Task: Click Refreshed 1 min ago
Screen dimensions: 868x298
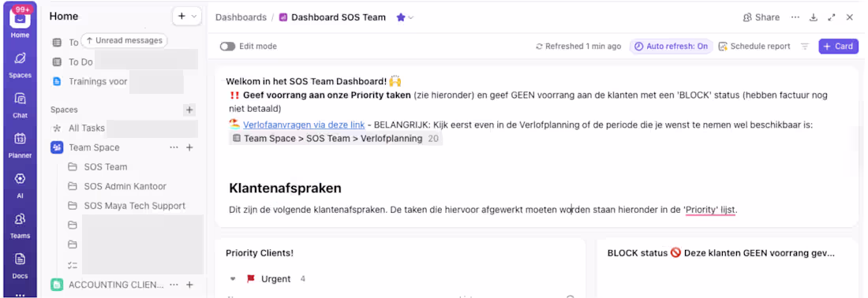Action: [578, 47]
